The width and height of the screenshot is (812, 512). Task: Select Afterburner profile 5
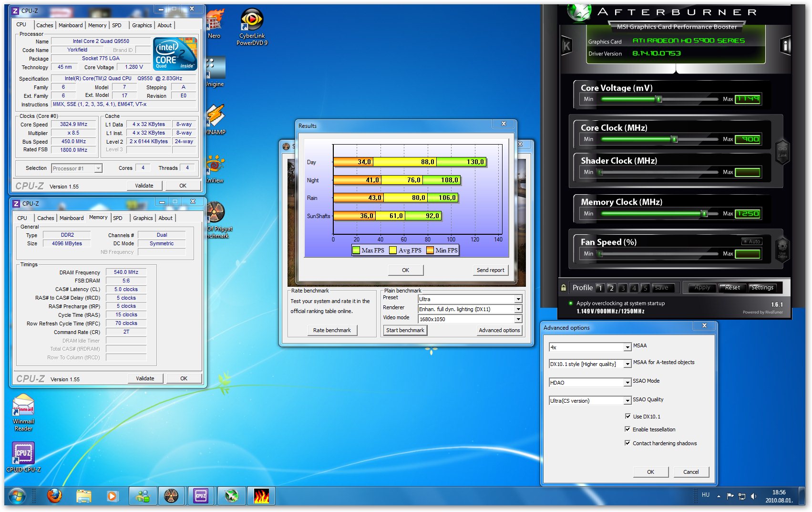pyautogui.click(x=645, y=288)
